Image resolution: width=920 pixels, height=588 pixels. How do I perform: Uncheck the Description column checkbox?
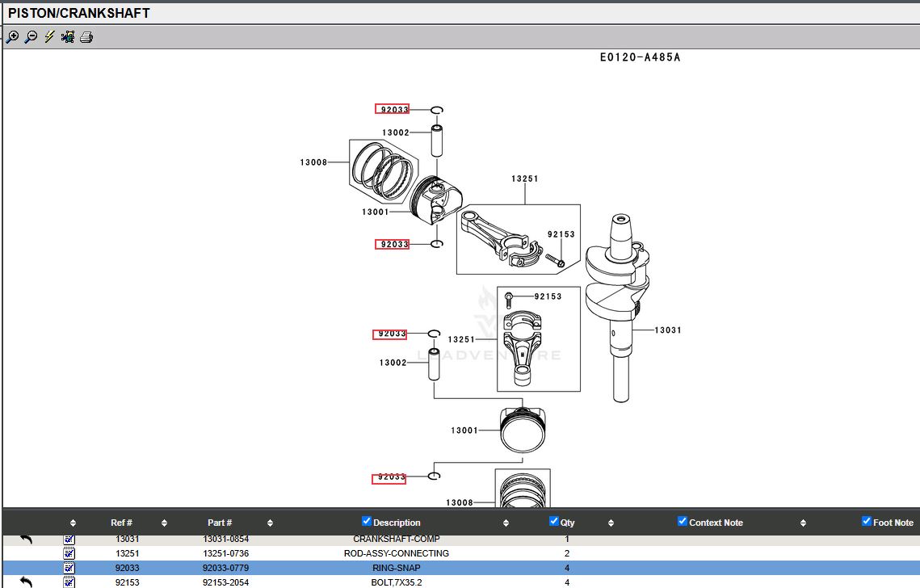click(367, 521)
